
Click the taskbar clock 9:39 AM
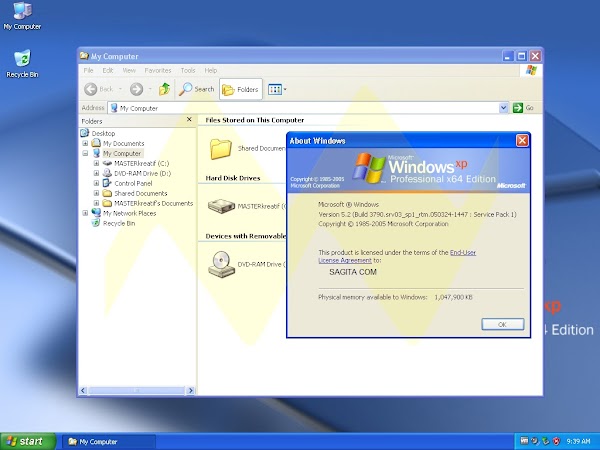(578, 442)
